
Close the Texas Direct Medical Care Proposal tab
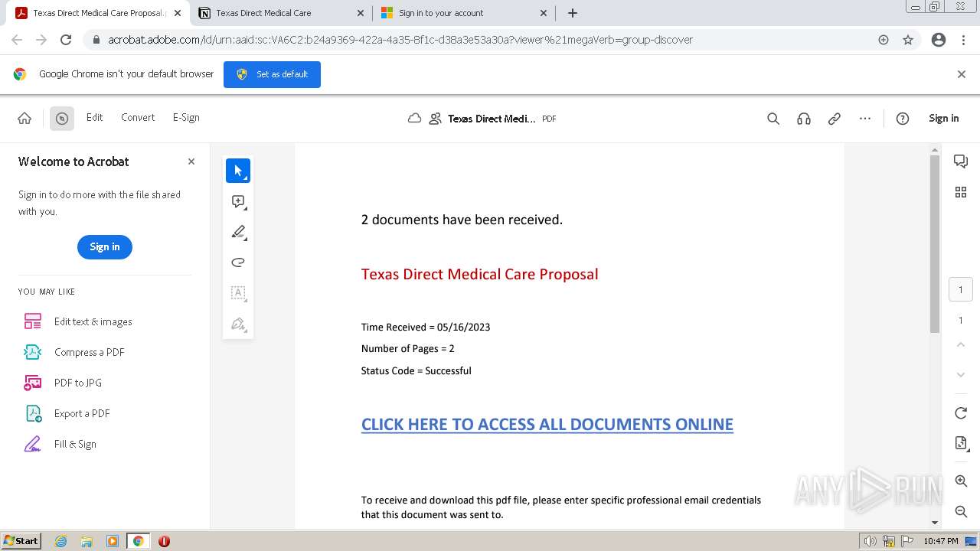tap(178, 13)
